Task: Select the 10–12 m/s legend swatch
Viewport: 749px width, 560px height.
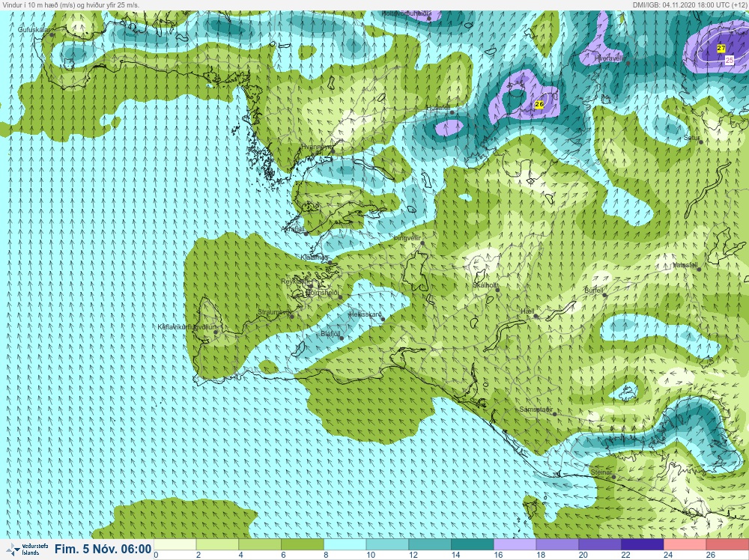Action: 387,545
